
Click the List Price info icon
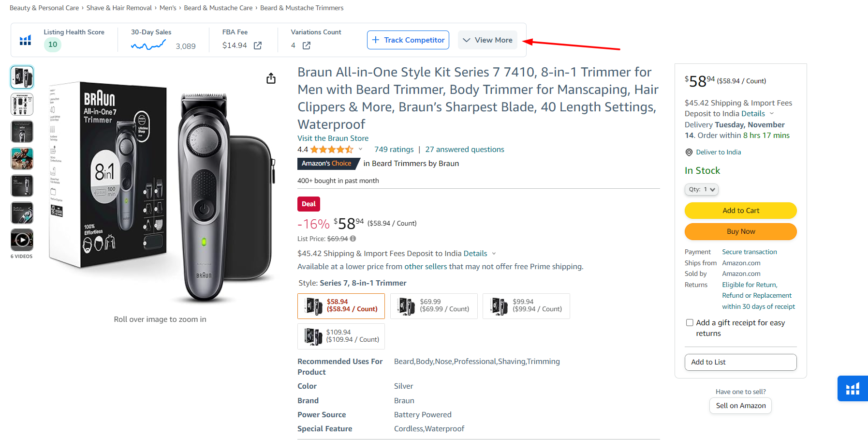353,239
